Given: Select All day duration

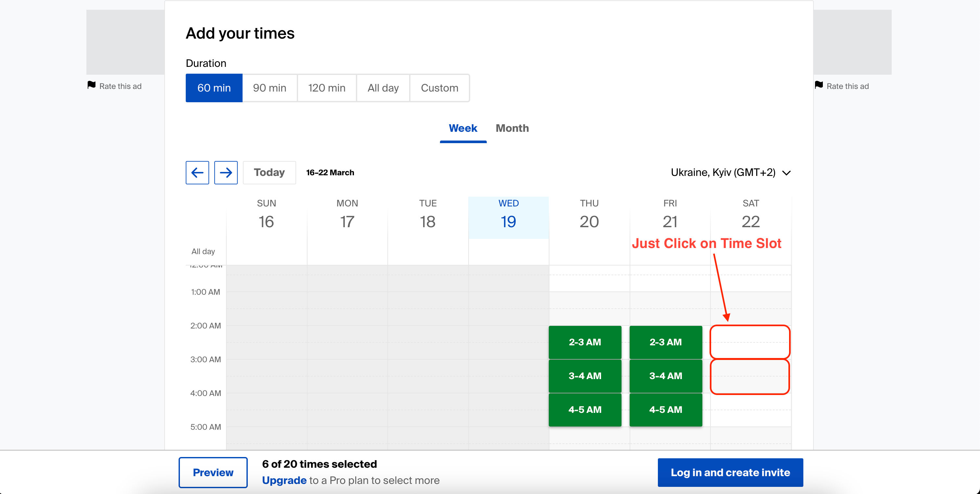Looking at the screenshot, I should 383,88.
